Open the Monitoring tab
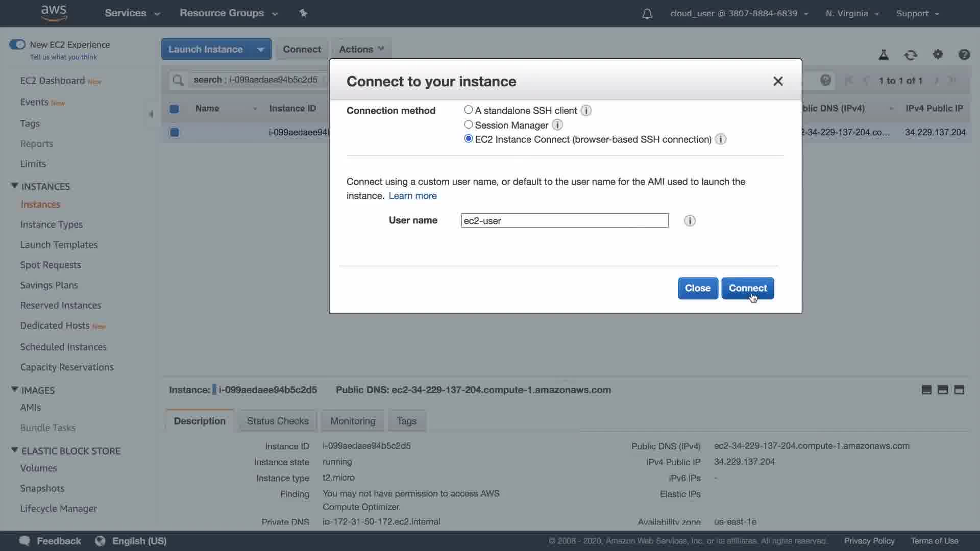The height and width of the screenshot is (551, 980). click(352, 421)
